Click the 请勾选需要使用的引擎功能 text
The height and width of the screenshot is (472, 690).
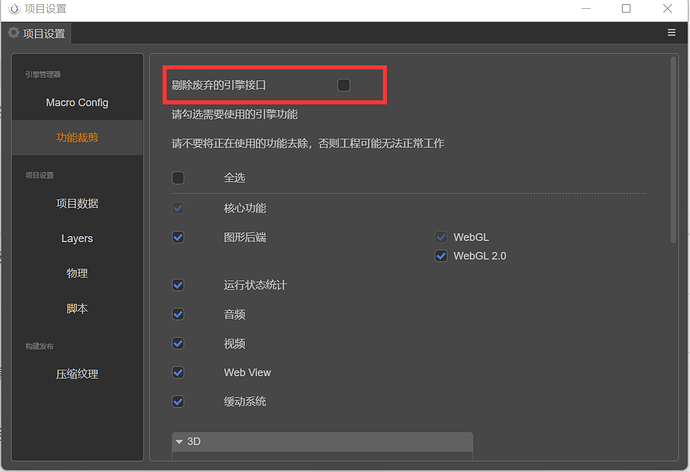pos(235,114)
